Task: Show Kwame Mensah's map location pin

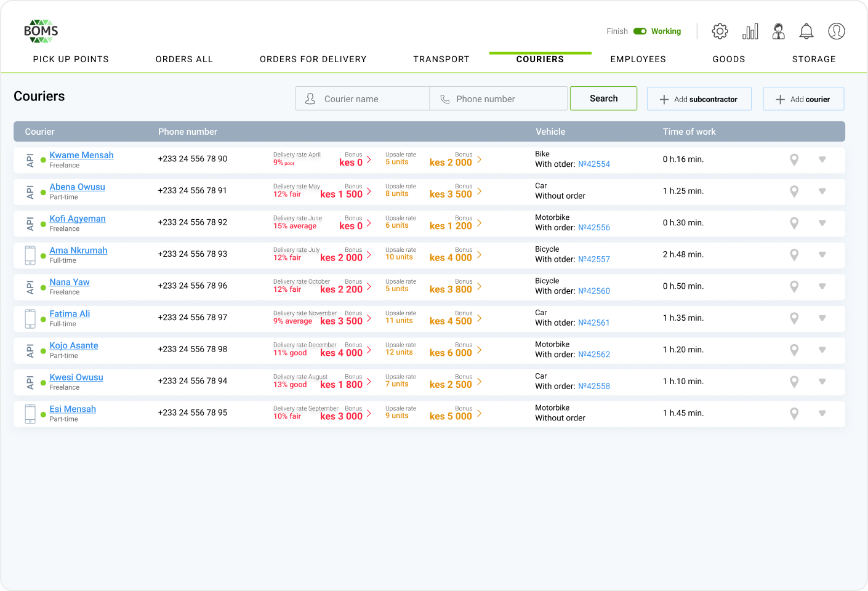Action: click(x=794, y=159)
